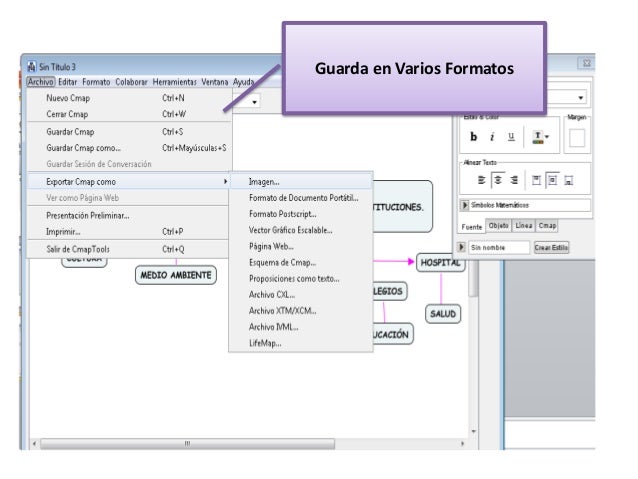
Task: Click the horizontal scrollbar thumb
Action: [188, 444]
